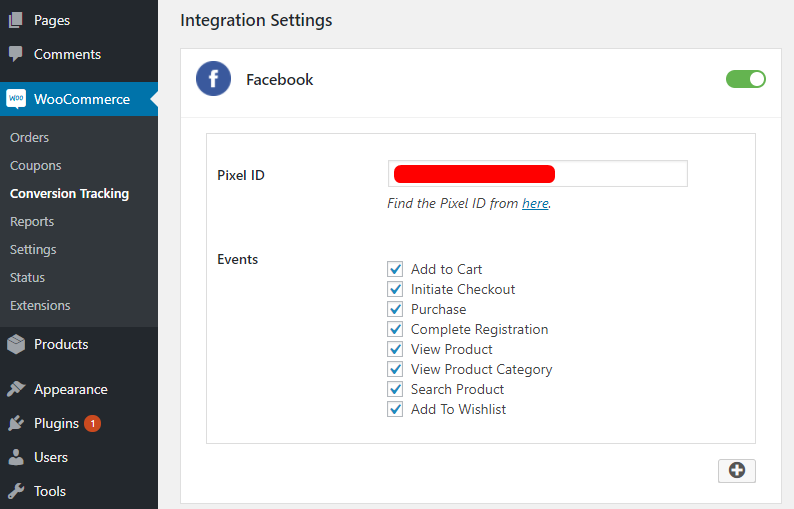Image resolution: width=794 pixels, height=509 pixels.
Task: Click the Plugins plug icon
Action: [16, 423]
